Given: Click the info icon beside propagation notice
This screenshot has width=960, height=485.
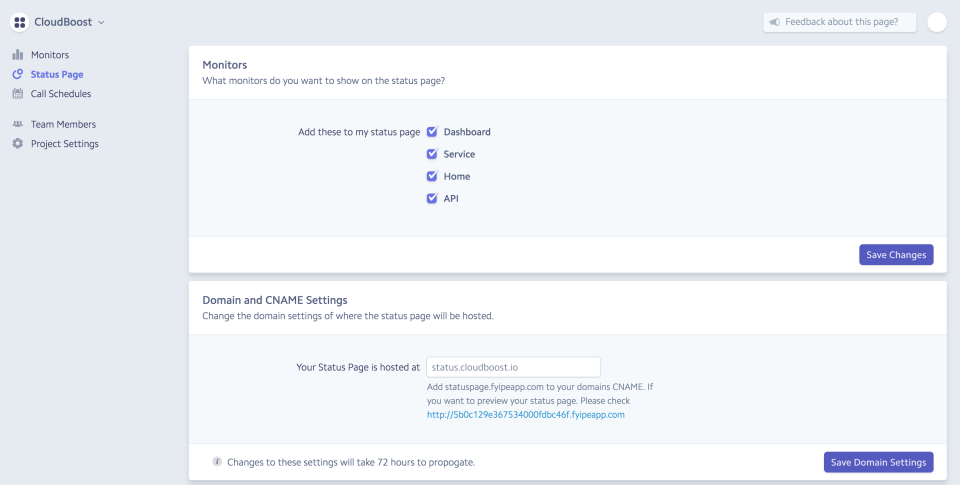Looking at the screenshot, I should [217, 462].
